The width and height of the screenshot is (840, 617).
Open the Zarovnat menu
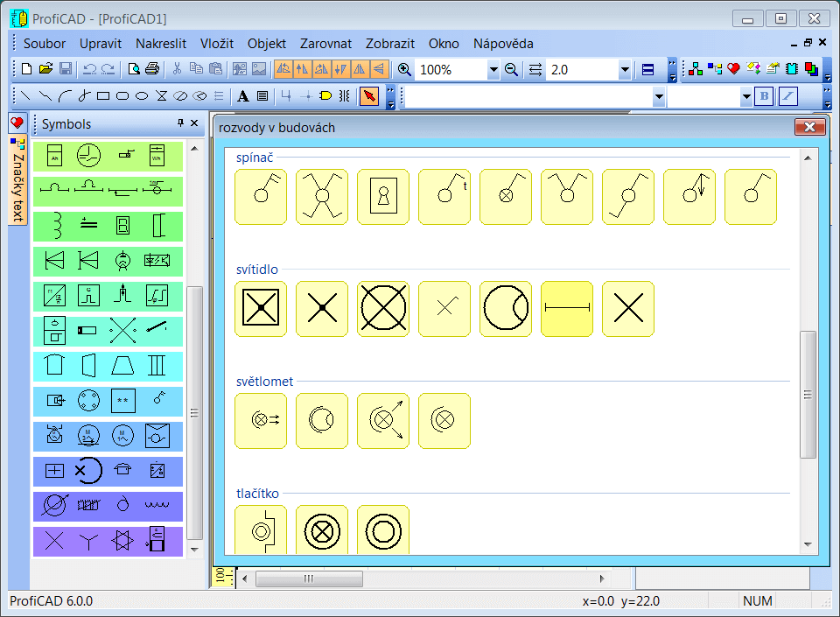click(x=325, y=44)
